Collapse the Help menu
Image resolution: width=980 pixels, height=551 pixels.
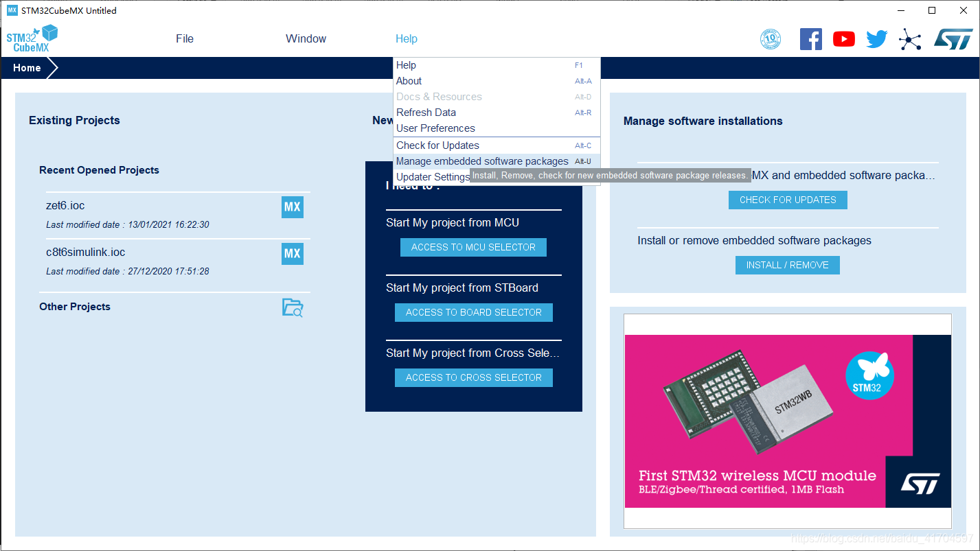406,39
